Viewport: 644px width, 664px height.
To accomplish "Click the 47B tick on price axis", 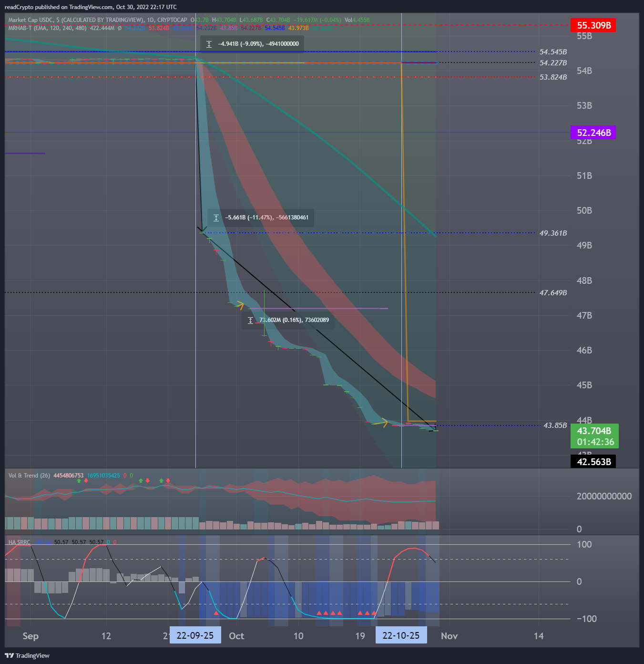I will coord(584,315).
